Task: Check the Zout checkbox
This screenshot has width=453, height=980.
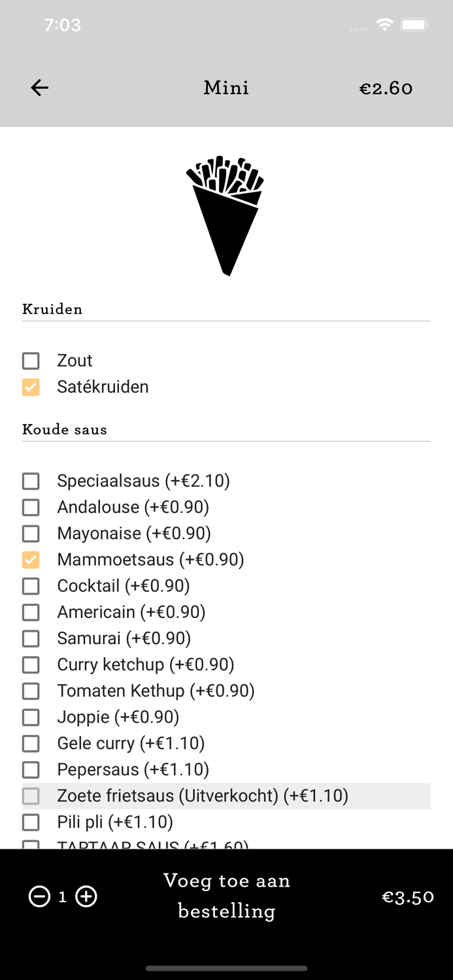Action: click(31, 361)
